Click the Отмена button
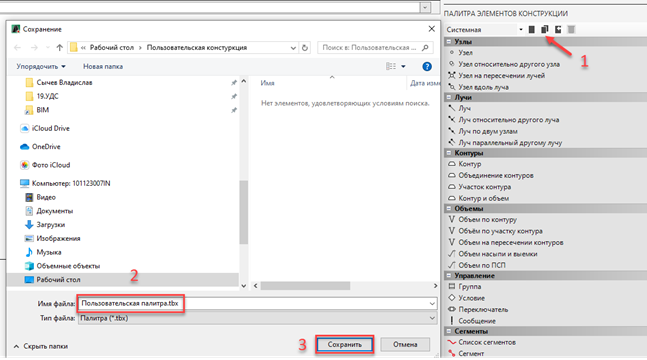This screenshot has width=647, height=360. point(405,344)
